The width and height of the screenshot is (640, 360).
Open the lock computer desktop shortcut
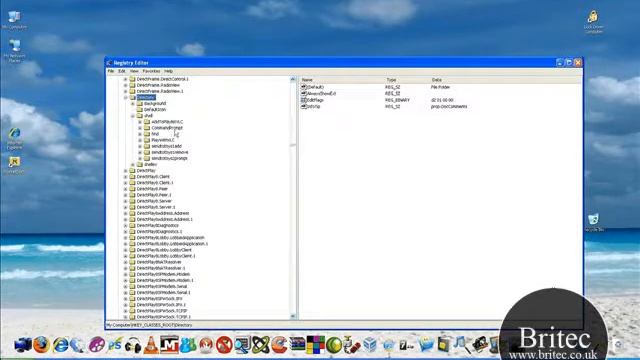[x=593, y=22]
